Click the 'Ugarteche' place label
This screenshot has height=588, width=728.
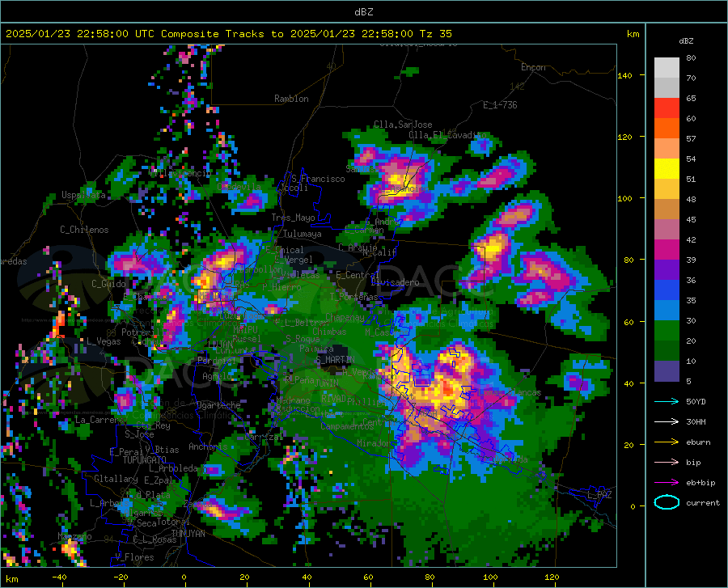pos(218,405)
